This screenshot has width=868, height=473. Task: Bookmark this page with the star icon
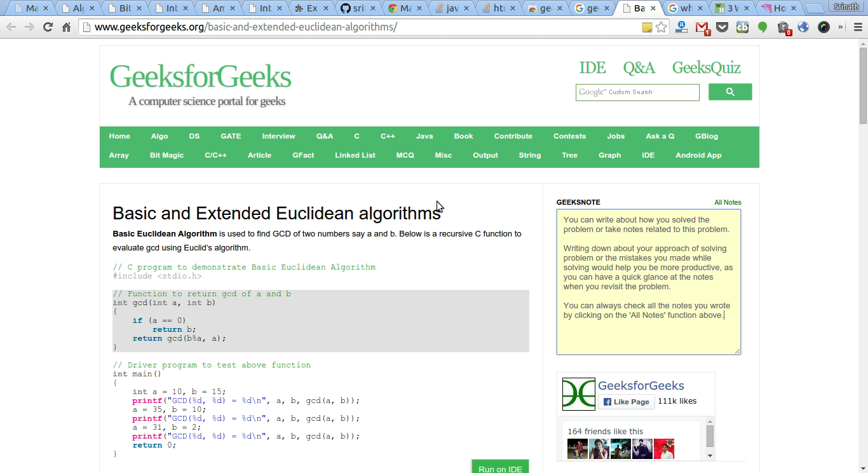pyautogui.click(x=661, y=27)
